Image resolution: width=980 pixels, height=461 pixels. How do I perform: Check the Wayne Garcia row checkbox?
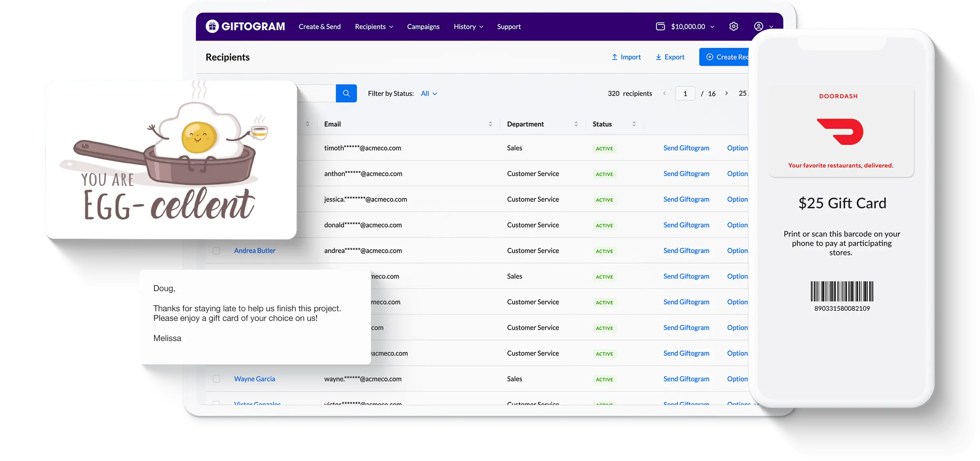click(216, 379)
